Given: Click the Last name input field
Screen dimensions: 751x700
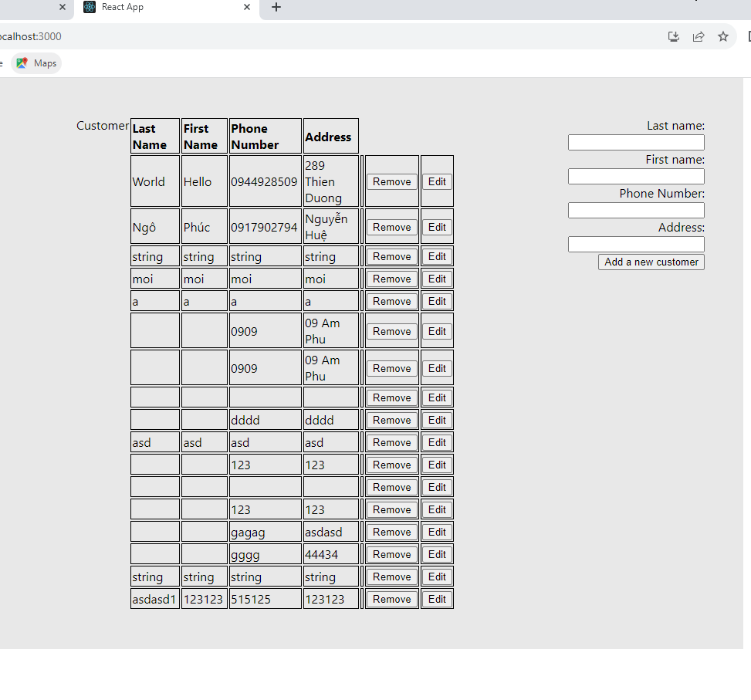Looking at the screenshot, I should tap(636, 143).
